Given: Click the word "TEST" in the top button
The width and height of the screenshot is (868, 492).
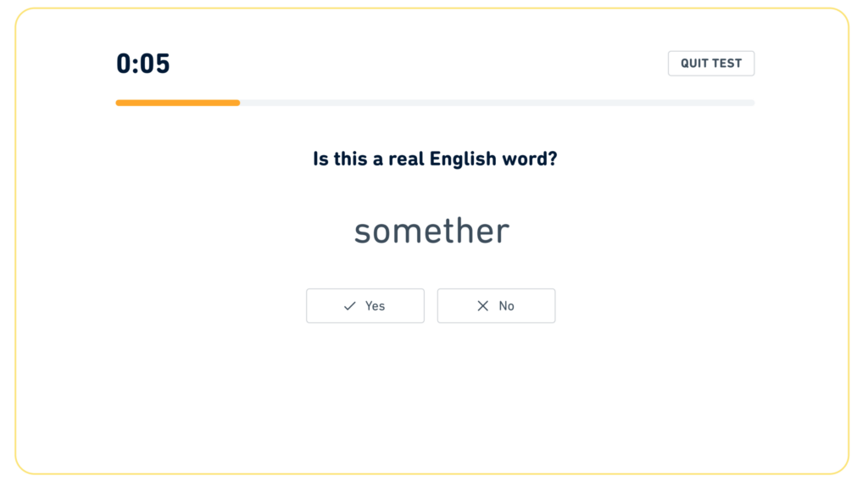Looking at the screenshot, I should (x=727, y=64).
